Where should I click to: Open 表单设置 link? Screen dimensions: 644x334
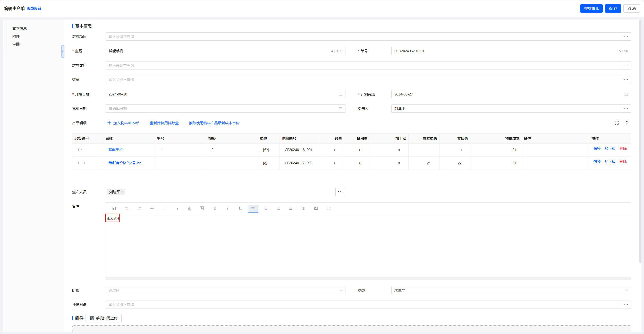coord(34,8)
